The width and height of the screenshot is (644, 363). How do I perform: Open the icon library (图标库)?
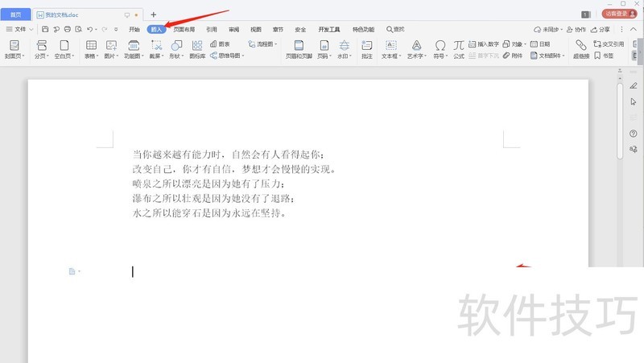tap(197, 49)
